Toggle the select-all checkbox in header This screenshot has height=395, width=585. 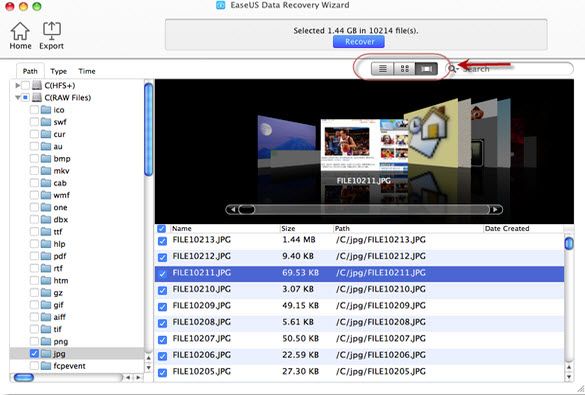(x=162, y=228)
